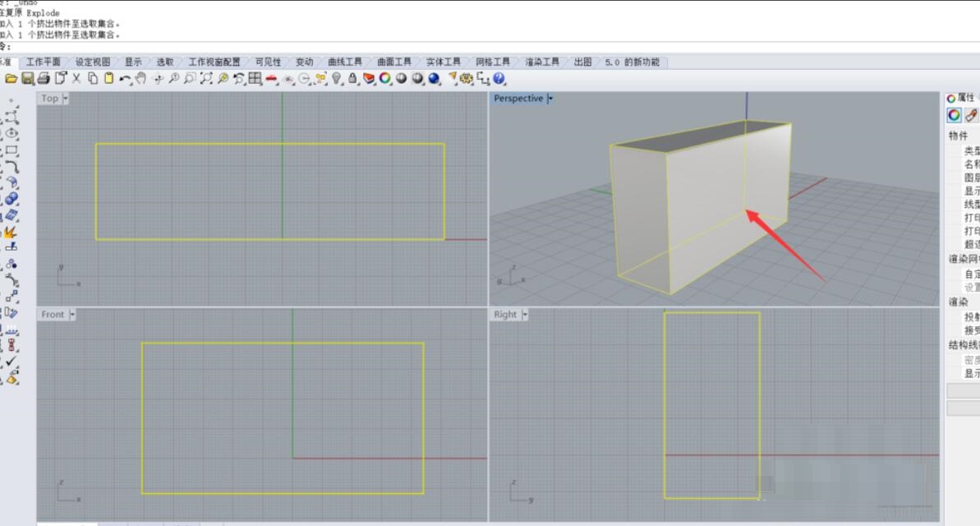This screenshot has height=526, width=980.
Task: Select the Explode tool in left sidebar
Action: click(x=10, y=232)
